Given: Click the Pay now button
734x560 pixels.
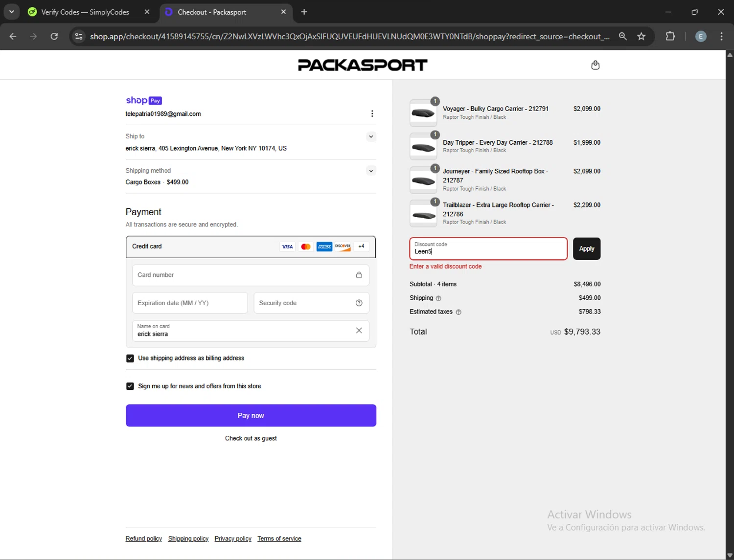Looking at the screenshot, I should [x=251, y=415].
